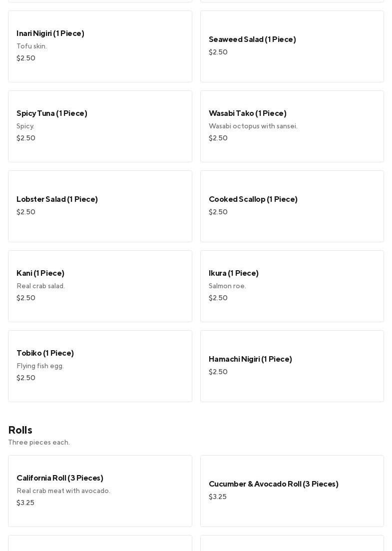This screenshot has width=392, height=551.
Task: Click the Rolls section heading
Action: pos(20,430)
